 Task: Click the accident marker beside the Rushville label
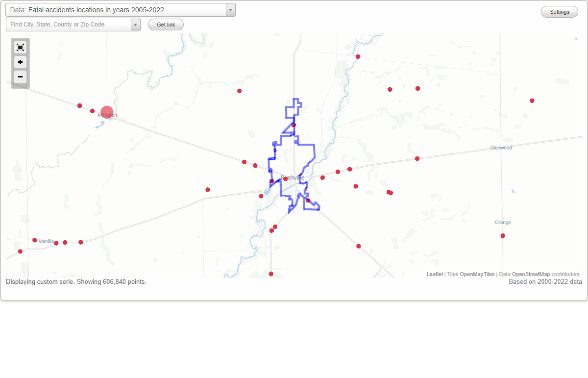tap(286, 178)
